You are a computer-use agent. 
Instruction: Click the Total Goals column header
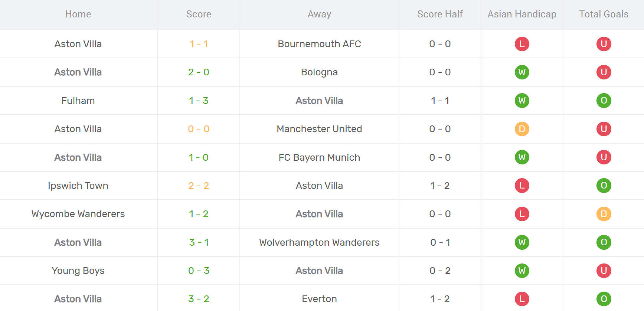point(604,14)
